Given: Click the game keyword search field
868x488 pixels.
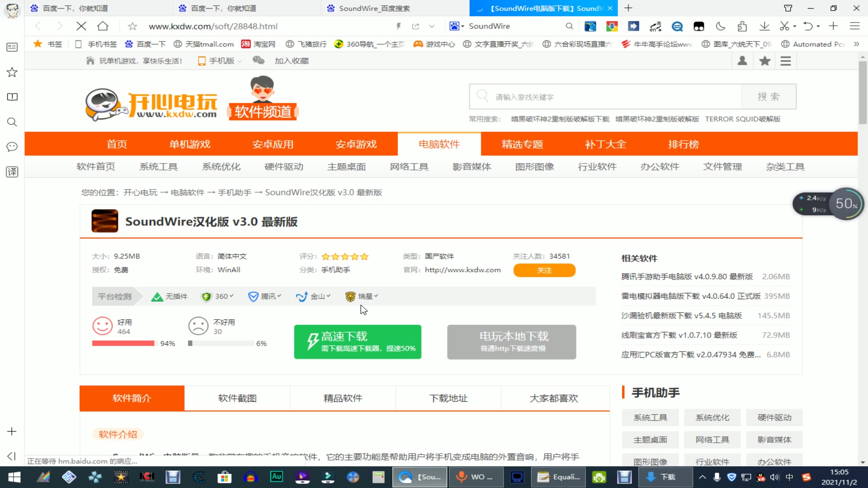Looking at the screenshot, I should 606,96.
